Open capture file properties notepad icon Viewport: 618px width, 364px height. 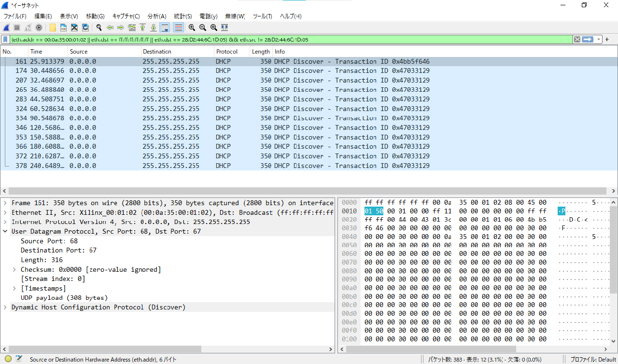tap(19, 359)
